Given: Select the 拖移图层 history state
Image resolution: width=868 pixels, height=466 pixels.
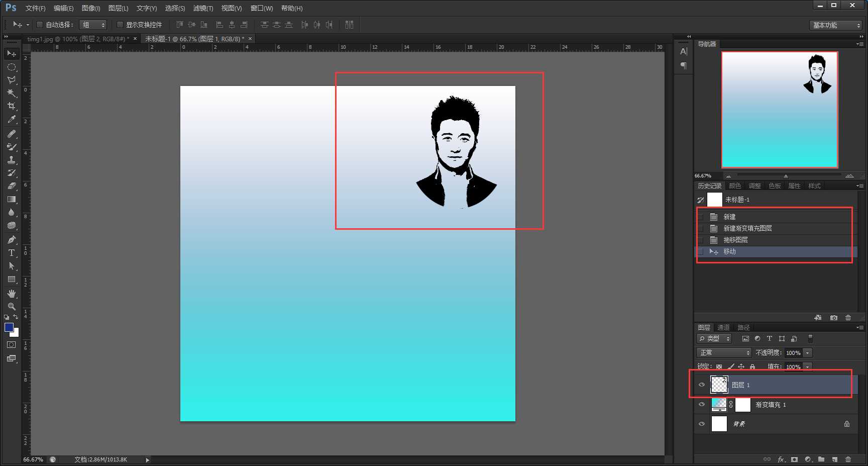Looking at the screenshot, I should tap(776, 240).
